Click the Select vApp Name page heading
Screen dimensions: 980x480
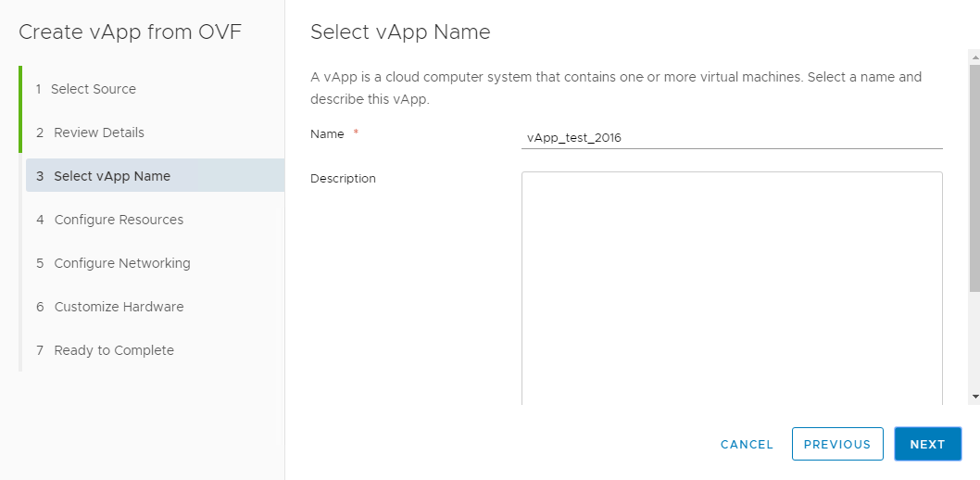pos(400,32)
